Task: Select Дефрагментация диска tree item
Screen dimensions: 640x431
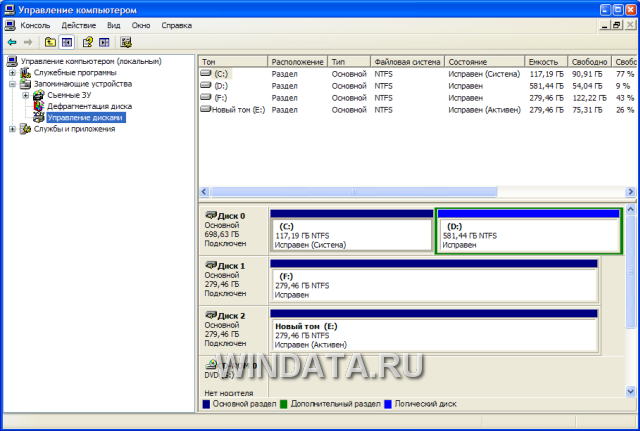Action: click(x=89, y=106)
